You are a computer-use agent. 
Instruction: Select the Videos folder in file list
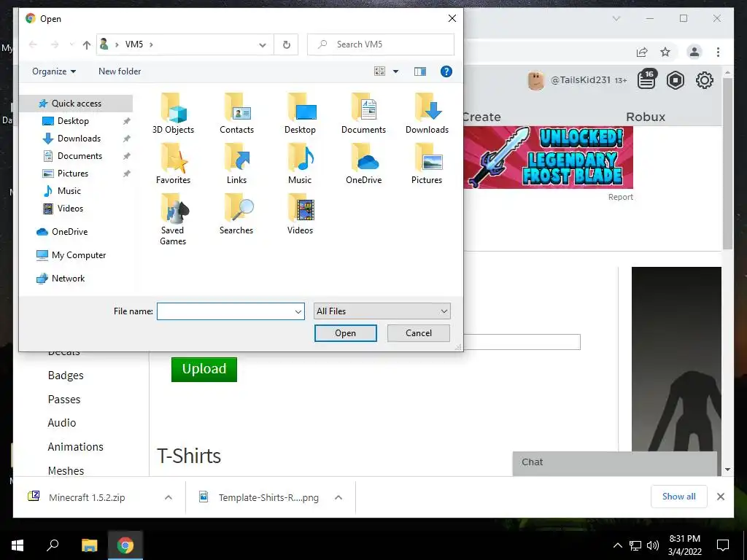click(300, 215)
